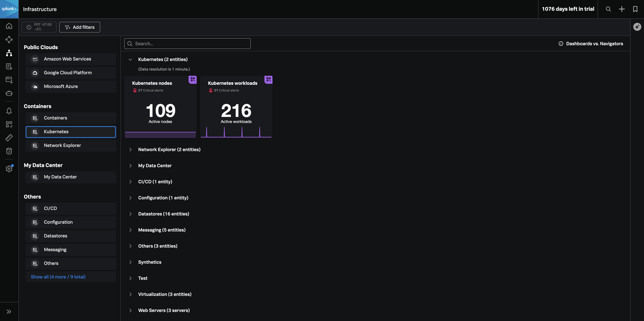The image size is (644, 321).
Task: Open the Dashboards grid icon in sidebar
Action: tap(9, 124)
